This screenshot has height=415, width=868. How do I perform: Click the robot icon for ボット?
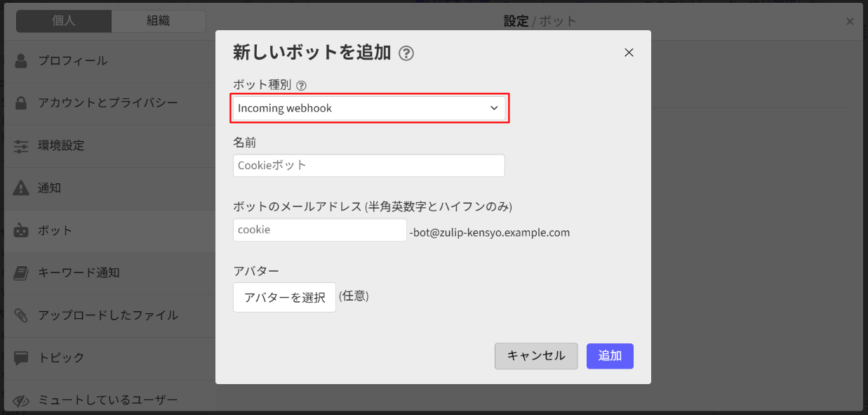(x=21, y=230)
